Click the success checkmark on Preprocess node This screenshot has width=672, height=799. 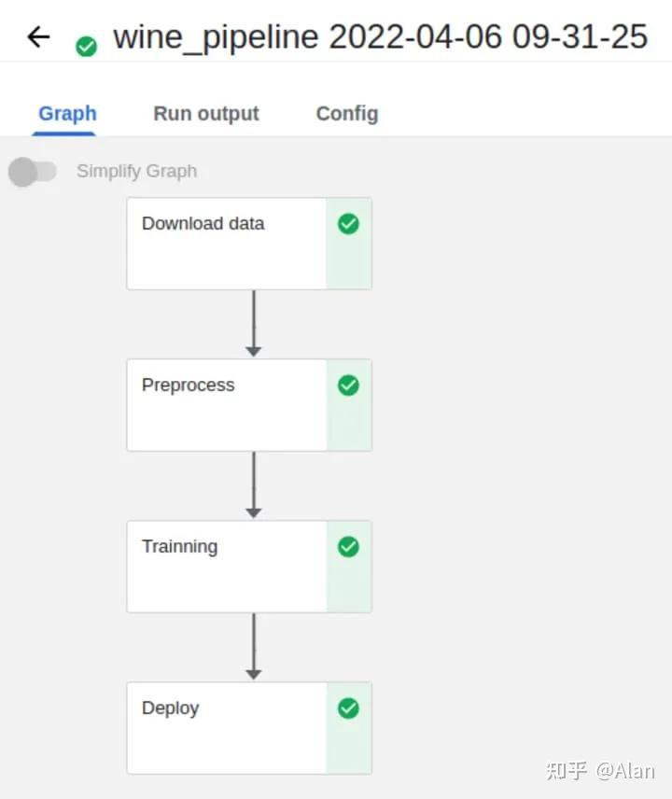[347, 385]
